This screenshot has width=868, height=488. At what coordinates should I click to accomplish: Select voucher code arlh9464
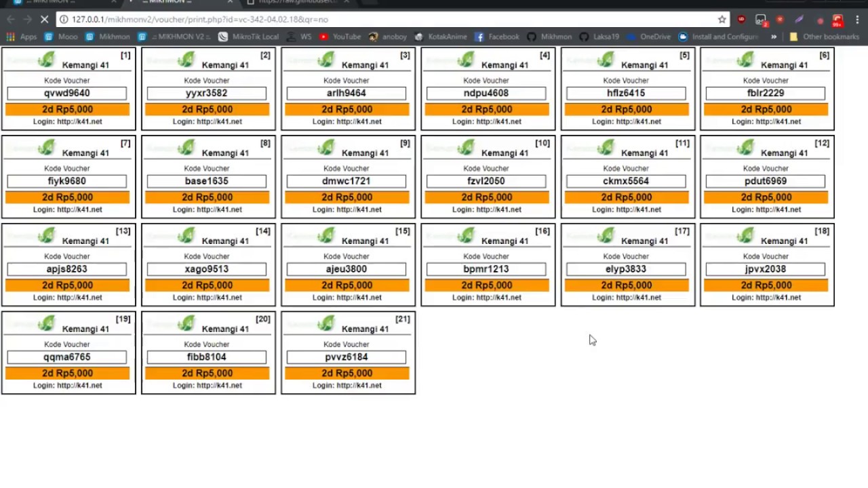point(347,94)
